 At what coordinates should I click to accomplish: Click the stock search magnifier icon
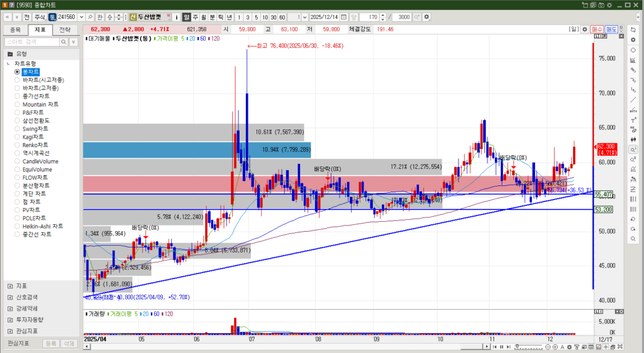[x=91, y=17]
